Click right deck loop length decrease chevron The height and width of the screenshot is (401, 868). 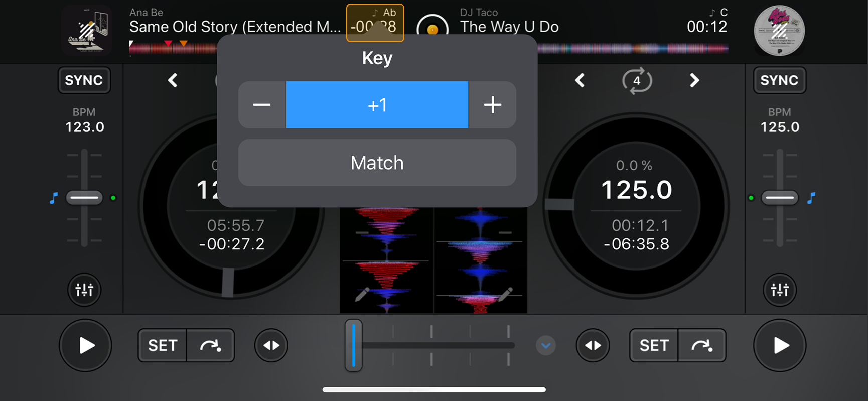[580, 80]
